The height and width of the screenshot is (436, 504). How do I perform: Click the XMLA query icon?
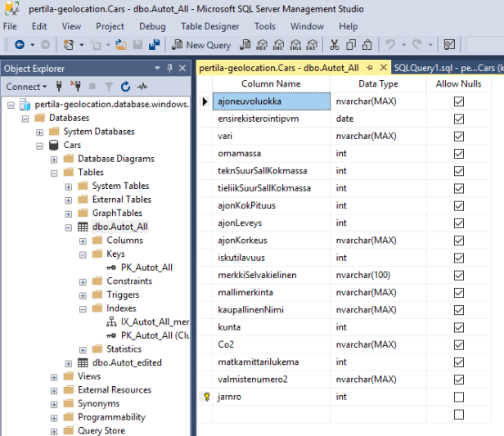tap(295, 45)
